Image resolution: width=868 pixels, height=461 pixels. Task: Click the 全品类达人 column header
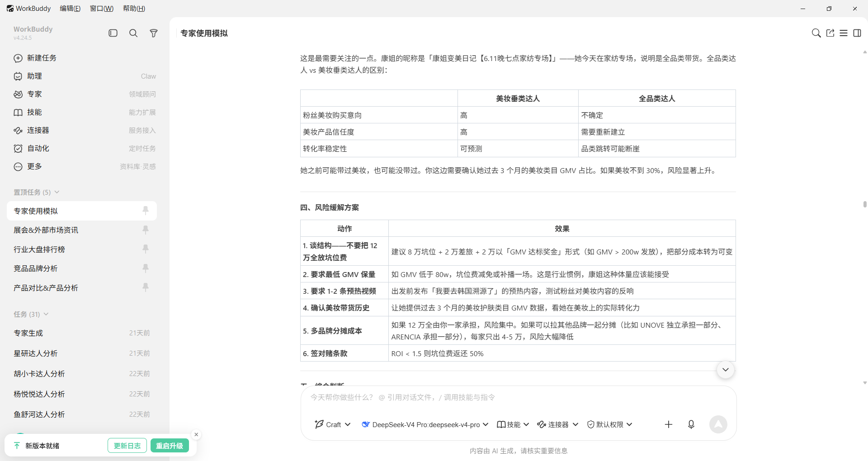[657, 99]
